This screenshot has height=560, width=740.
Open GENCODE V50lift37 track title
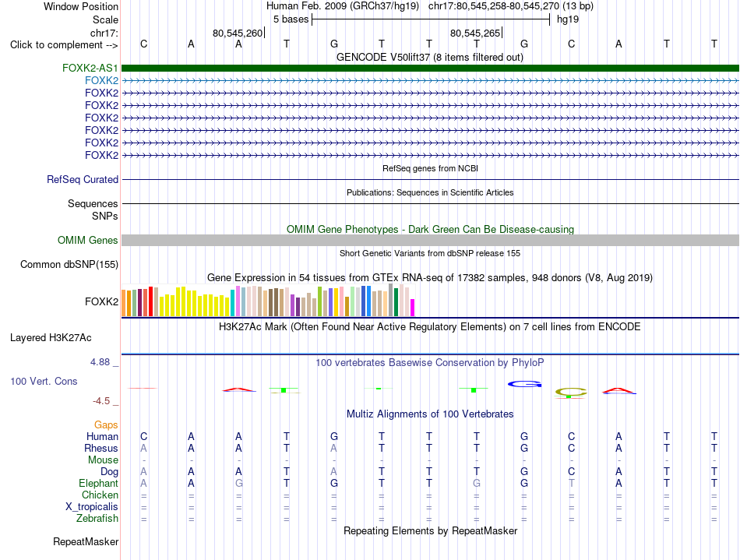tap(430, 57)
